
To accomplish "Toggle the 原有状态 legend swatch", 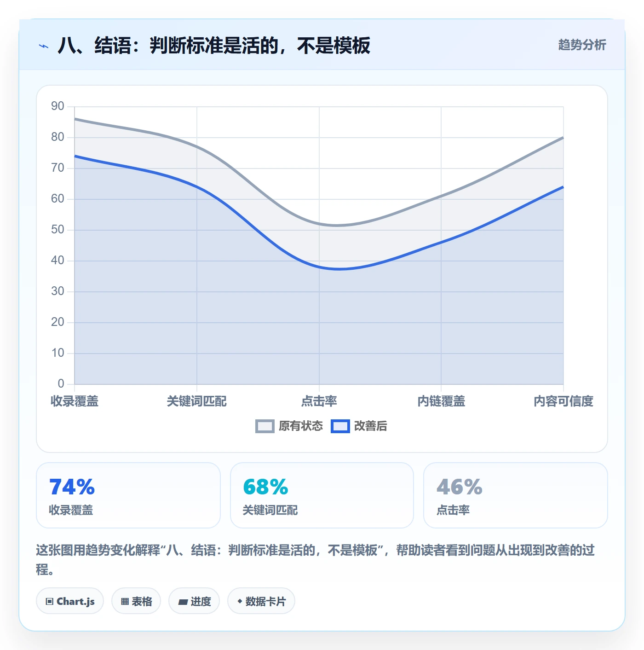I will [264, 426].
